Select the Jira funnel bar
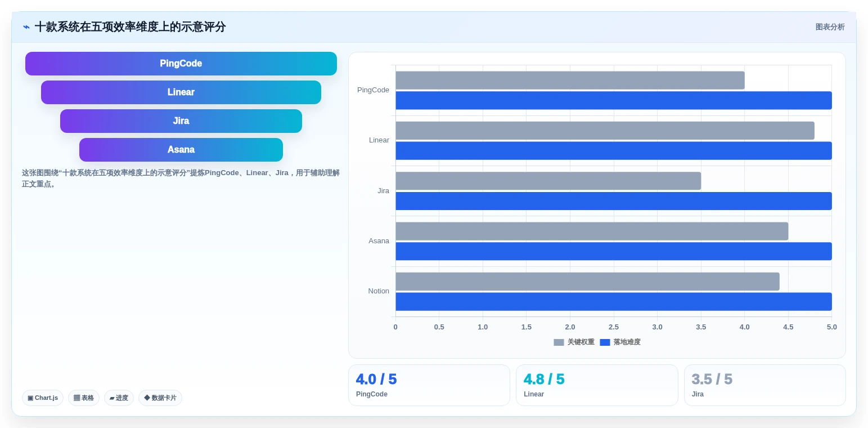 pos(181,121)
